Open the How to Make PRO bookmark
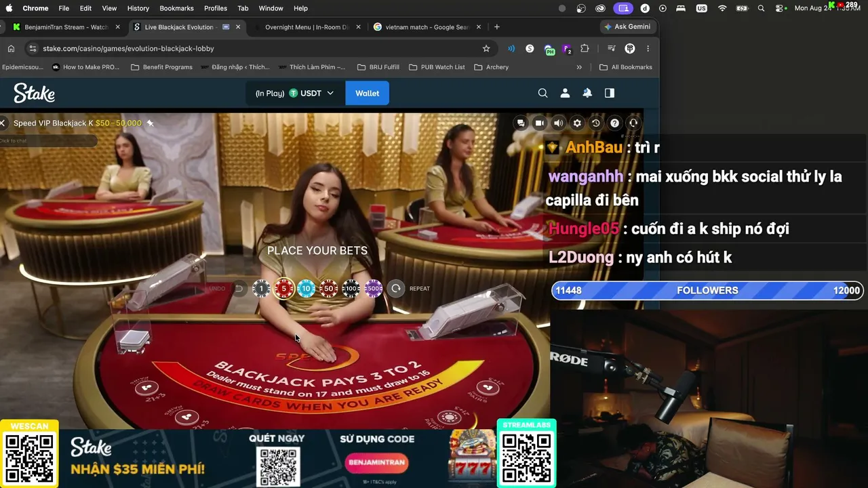 coord(85,67)
